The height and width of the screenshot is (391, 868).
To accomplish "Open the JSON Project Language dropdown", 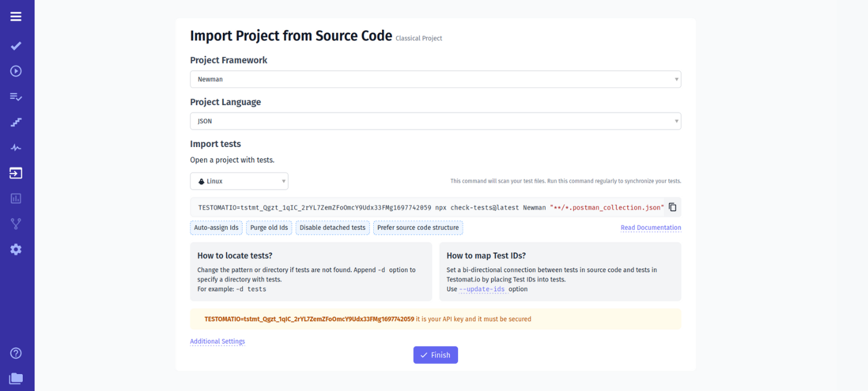I will [435, 121].
